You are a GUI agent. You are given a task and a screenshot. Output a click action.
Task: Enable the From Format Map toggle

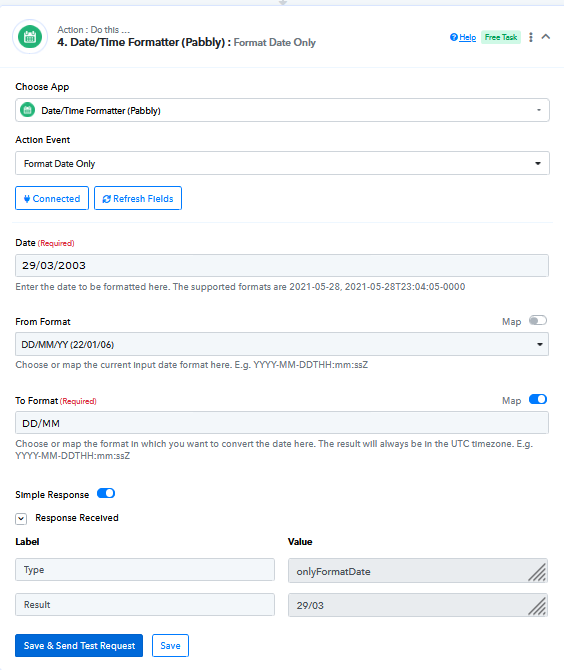pos(538,320)
